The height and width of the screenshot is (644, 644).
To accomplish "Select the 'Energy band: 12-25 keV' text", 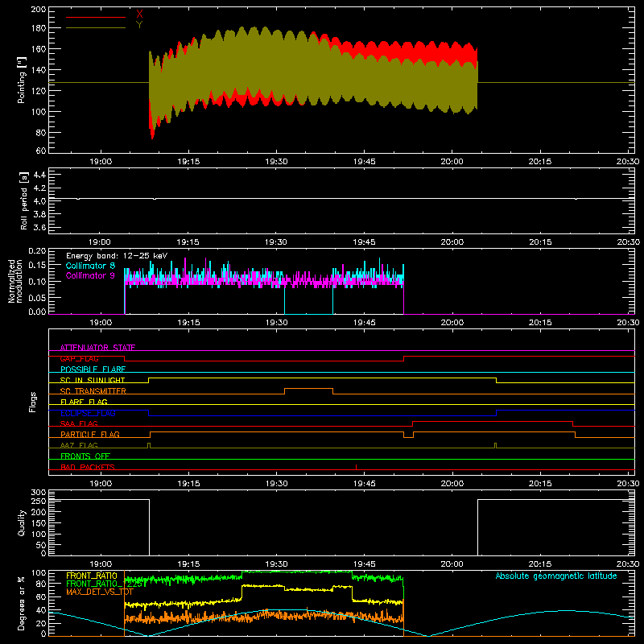I will [x=117, y=256].
